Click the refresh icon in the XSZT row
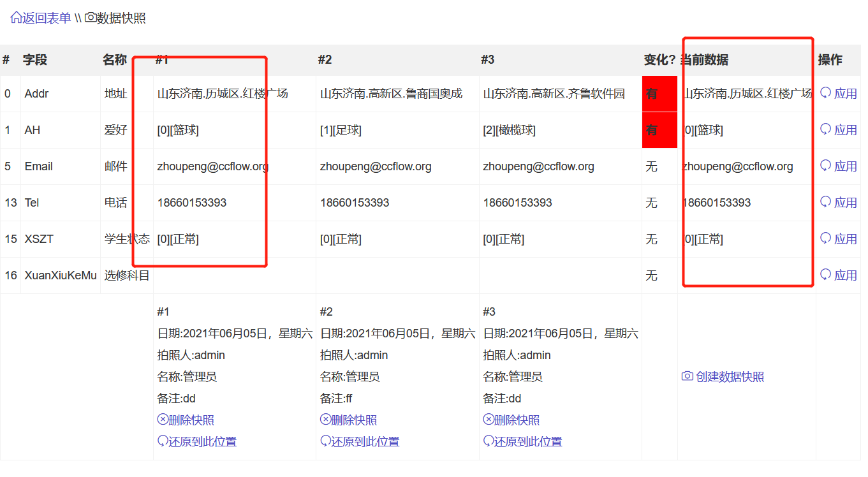Viewport: 868px width, 477px height. coord(826,238)
